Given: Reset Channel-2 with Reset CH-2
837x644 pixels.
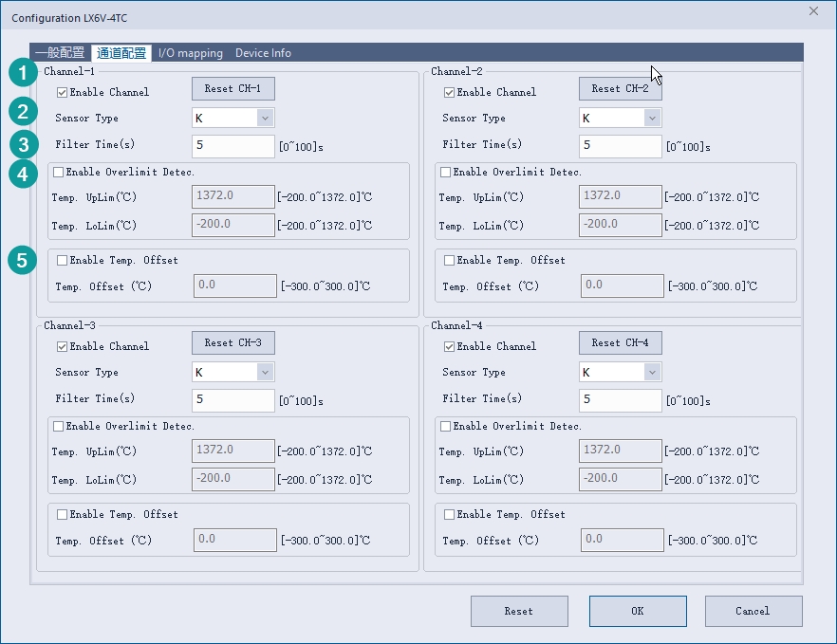Looking at the screenshot, I should click(x=621, y=88).
